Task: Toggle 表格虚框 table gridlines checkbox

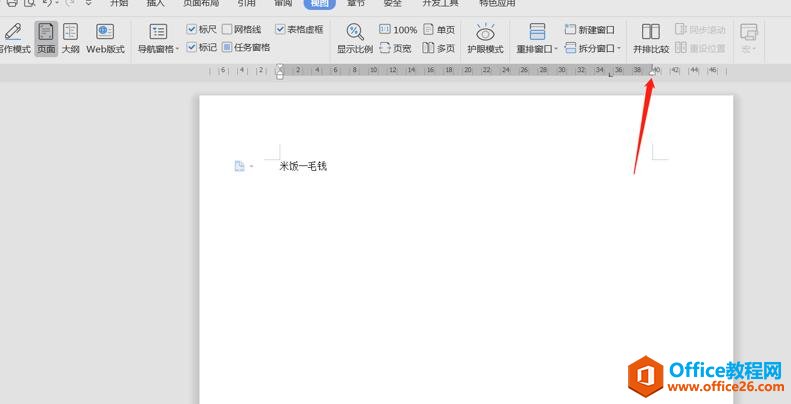Action: (x=281, y=30)
